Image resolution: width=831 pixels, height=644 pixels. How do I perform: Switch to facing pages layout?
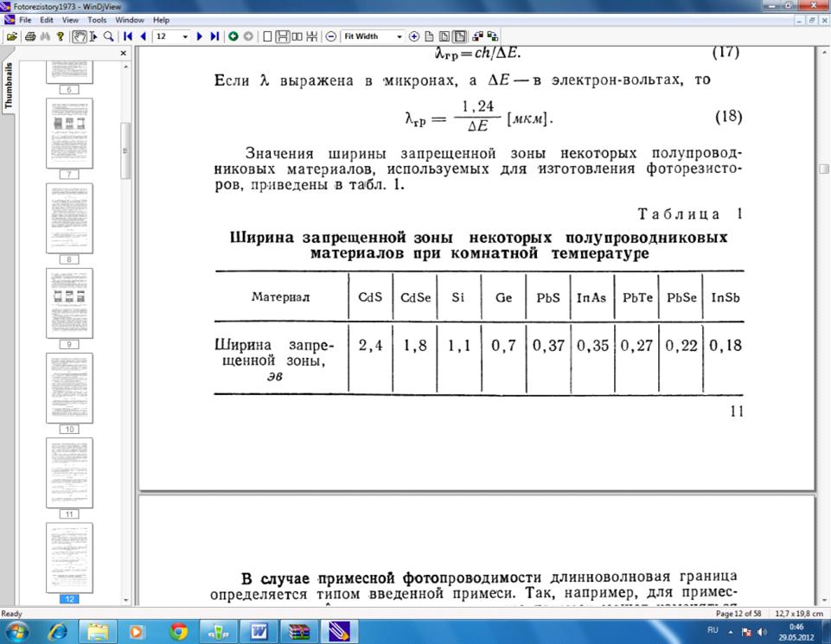pyautogui.click(x=297, y=36)
